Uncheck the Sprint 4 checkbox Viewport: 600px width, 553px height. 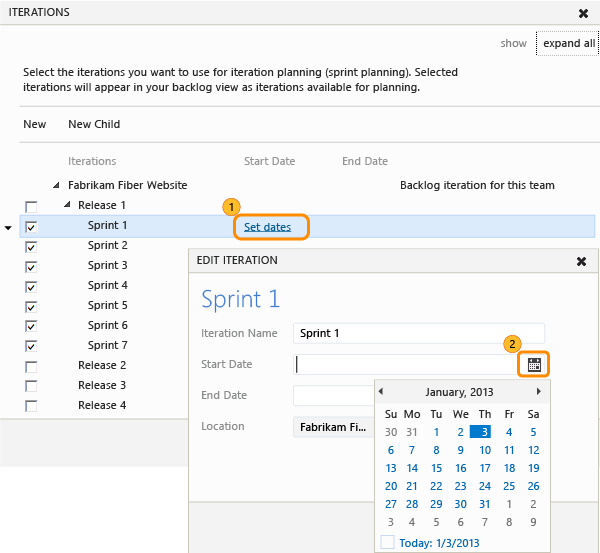coord(31,287)
